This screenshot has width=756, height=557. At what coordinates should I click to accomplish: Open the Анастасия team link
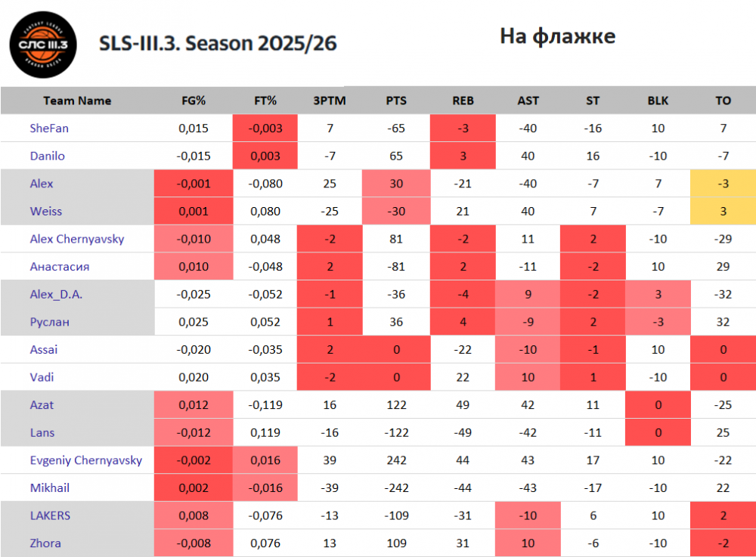click(x=58, y=267)
